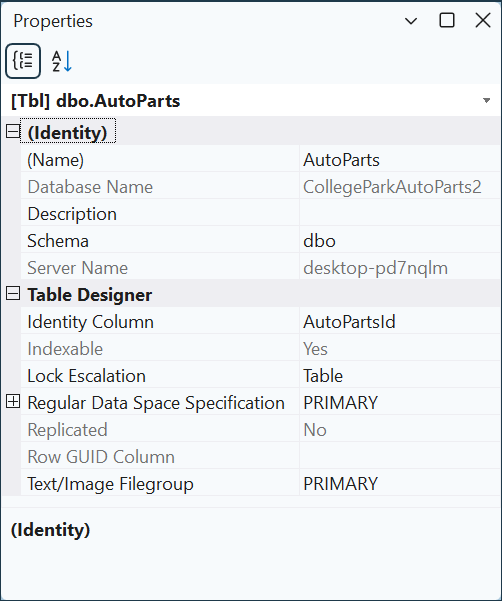Select the Database Name property row
This screenshot has width=502, height=601.
point(261,187)
